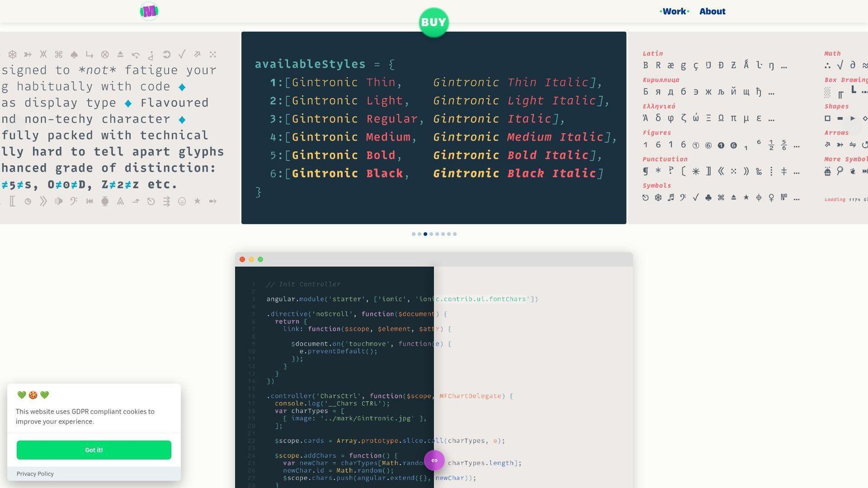Click the spade glyph in the left slide
Viewport: 868px width, 488px height.
click(x=74, y=54)
